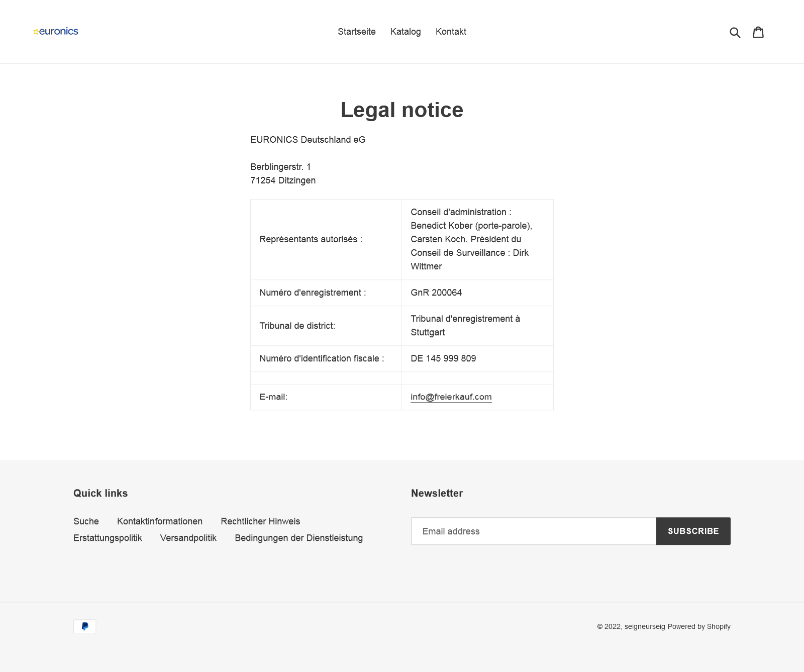Open the Katalog menu item

pyautogui.click(x=406, y=32)
